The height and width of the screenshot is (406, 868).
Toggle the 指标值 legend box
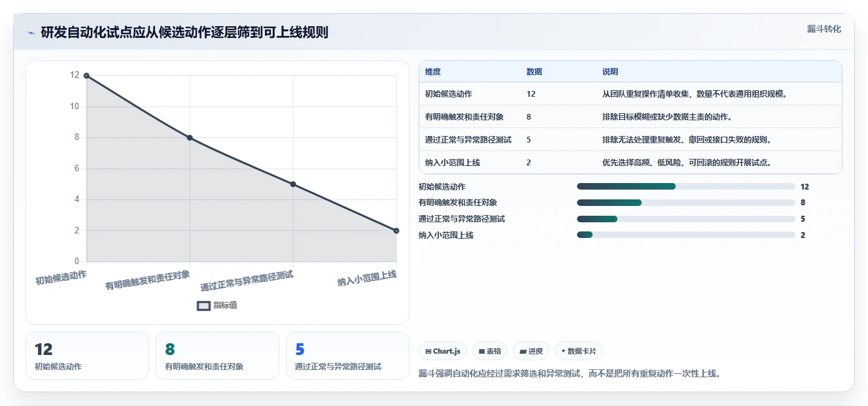[204, 305]
